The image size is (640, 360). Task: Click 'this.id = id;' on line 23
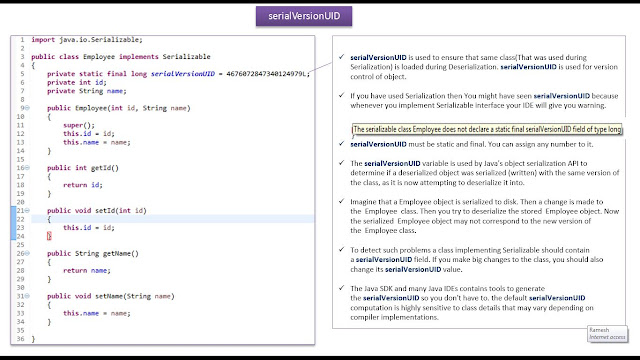click(x=89, y=228)
